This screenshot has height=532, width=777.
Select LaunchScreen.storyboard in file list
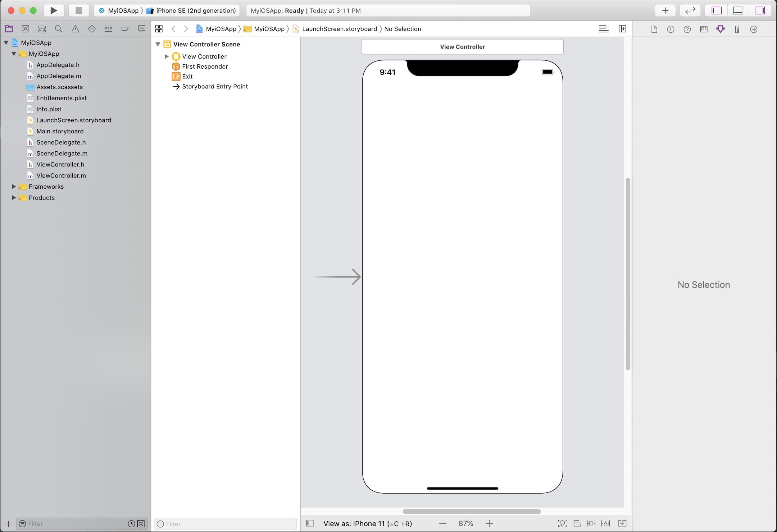[x=74, y=120]
